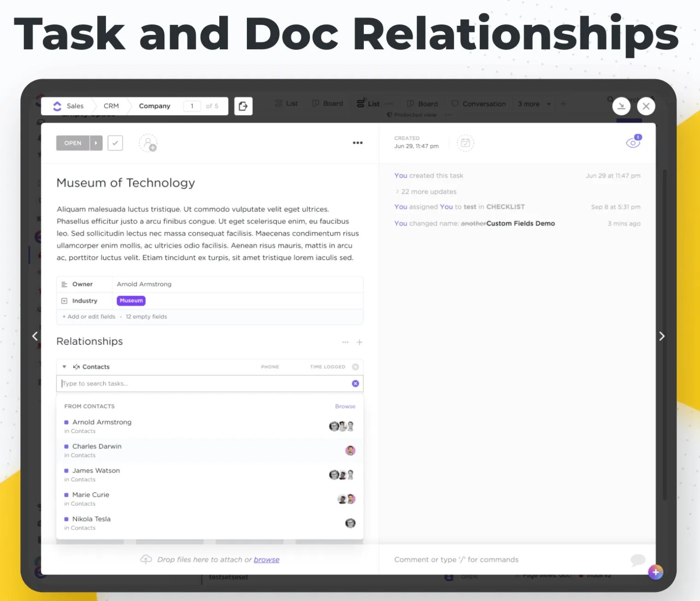This screenshot has height=601, width=700.
Task: Minimize task with the tray arrow icon
Action: click(621, 106)
